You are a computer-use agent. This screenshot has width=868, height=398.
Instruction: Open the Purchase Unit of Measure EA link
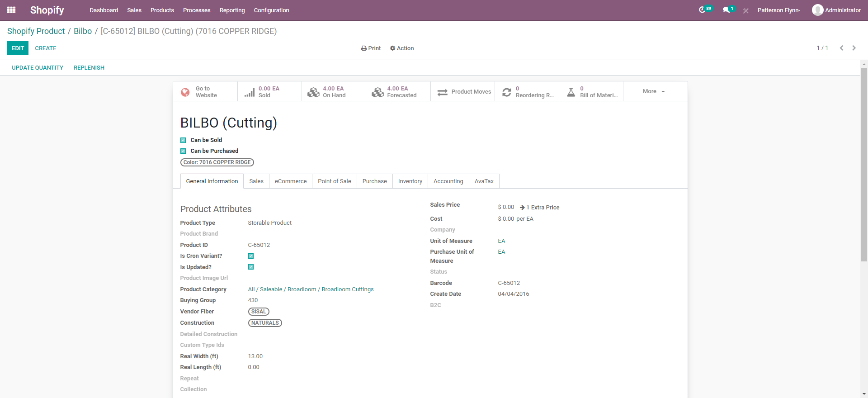[x=502, y=252]
